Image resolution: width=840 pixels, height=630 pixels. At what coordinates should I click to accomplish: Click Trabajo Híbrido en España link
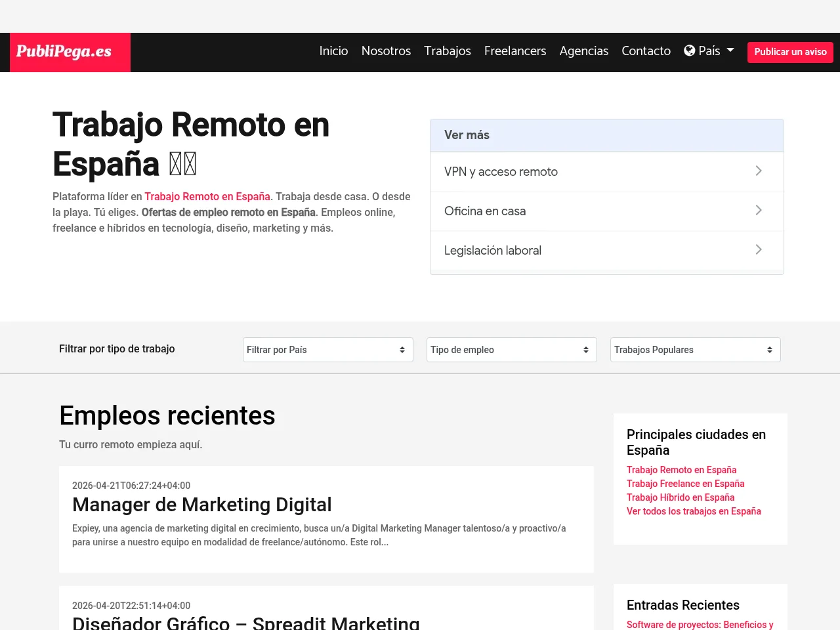[x=681, y=497]
